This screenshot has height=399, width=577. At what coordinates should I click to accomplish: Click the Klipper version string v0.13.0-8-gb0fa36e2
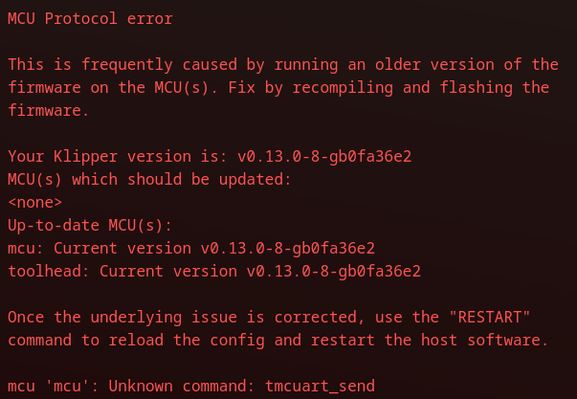(324, 157)
